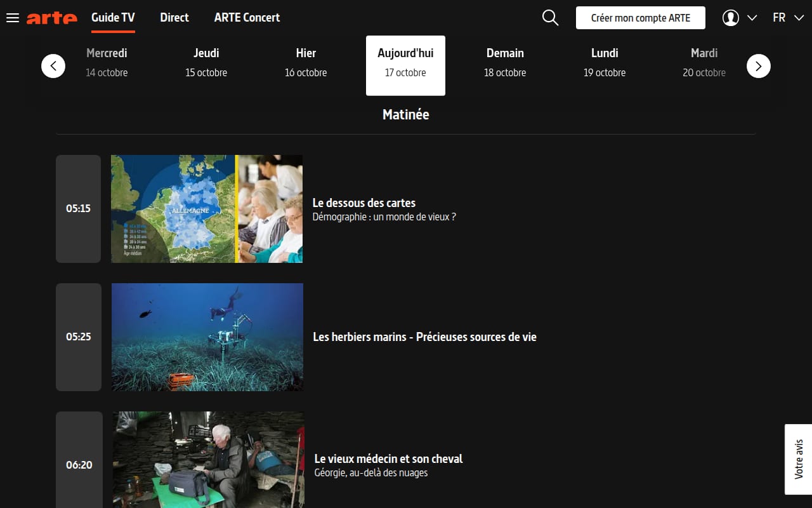Screen dimensions: 812x508
Task: Open the Votre avis feedback tab
Action: pyautogui.click(x=799, y=459)
